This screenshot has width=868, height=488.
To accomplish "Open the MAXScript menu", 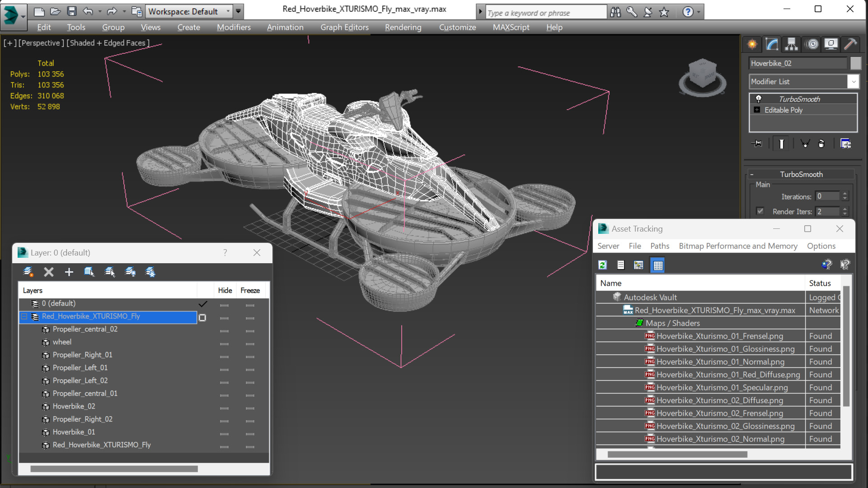I will pyautogui.click(x=511, y=28).
